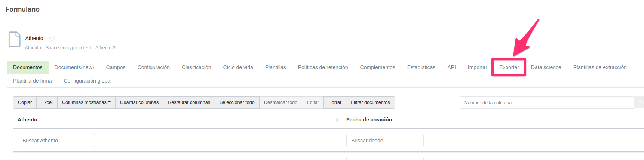Go to the Campos tab
This screenshot has width=644, height=160.
pyautogui.click(x=116, y=67)
